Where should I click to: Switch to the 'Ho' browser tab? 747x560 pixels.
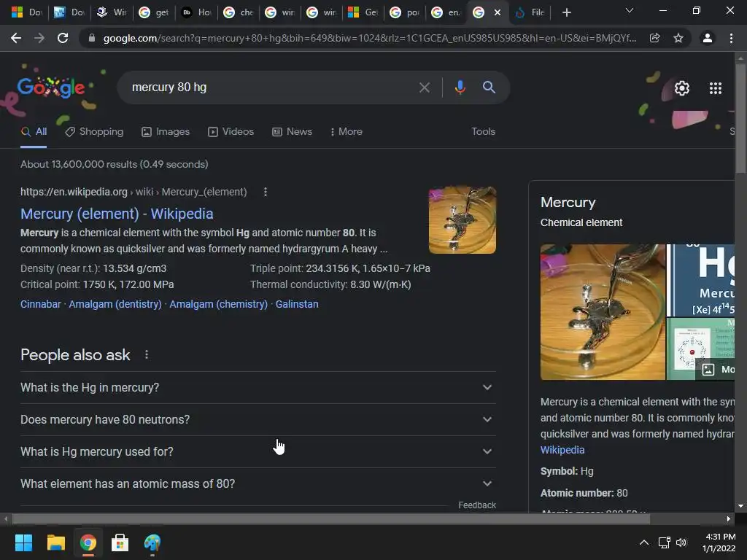[x=196, y=13]
